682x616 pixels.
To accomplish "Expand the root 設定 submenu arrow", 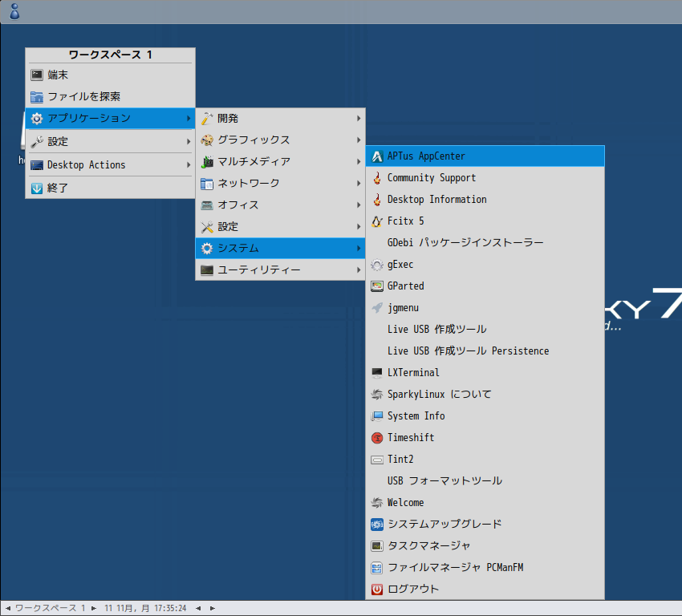I will point(189,142).
